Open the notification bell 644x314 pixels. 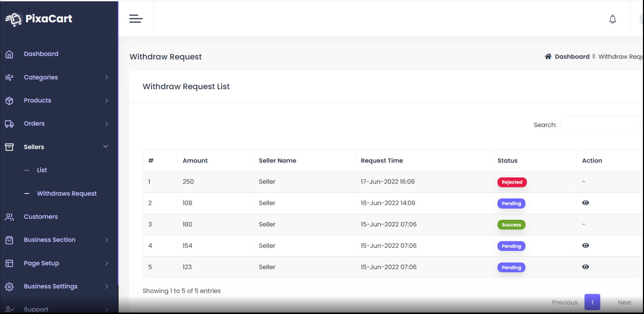pyautogui.click(x=612, y=19)
